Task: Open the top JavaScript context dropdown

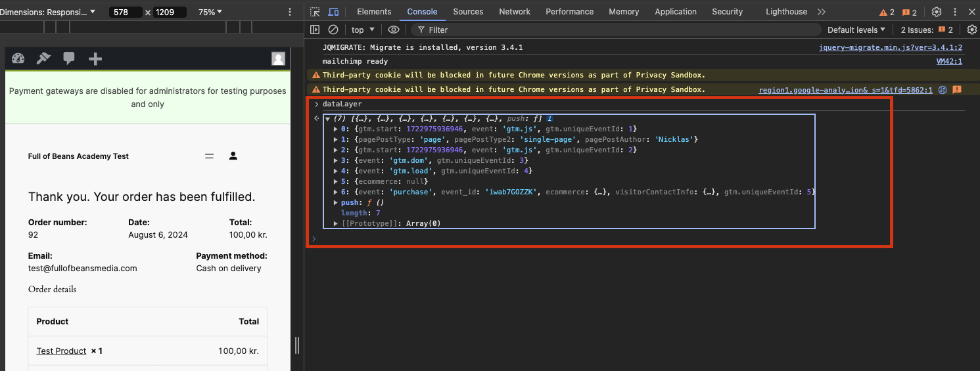Action: tap(363, 30)
